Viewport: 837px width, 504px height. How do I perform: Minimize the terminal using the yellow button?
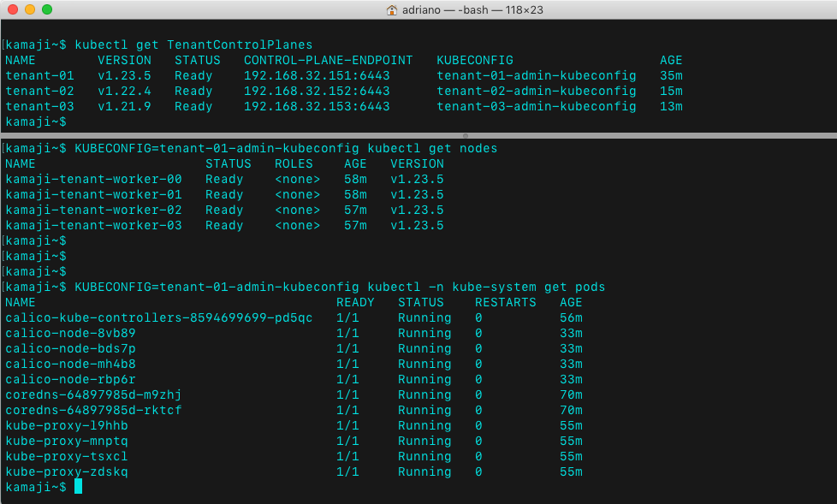tap(29, 10)
